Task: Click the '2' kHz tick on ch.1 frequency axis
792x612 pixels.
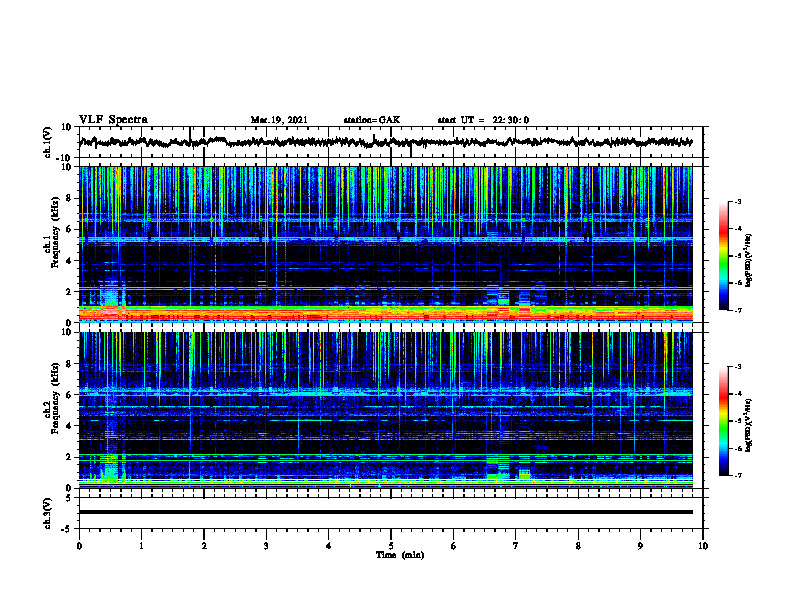Action: point(69,292)
